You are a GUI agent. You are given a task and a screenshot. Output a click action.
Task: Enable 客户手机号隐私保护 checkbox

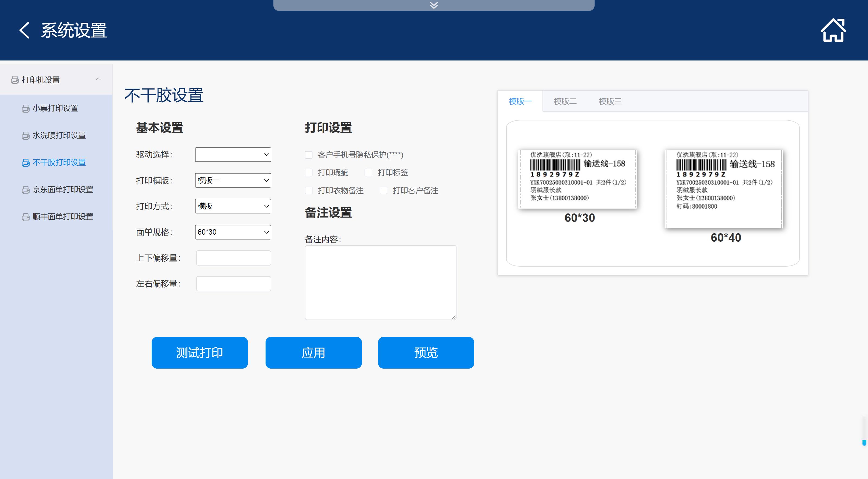308,155
